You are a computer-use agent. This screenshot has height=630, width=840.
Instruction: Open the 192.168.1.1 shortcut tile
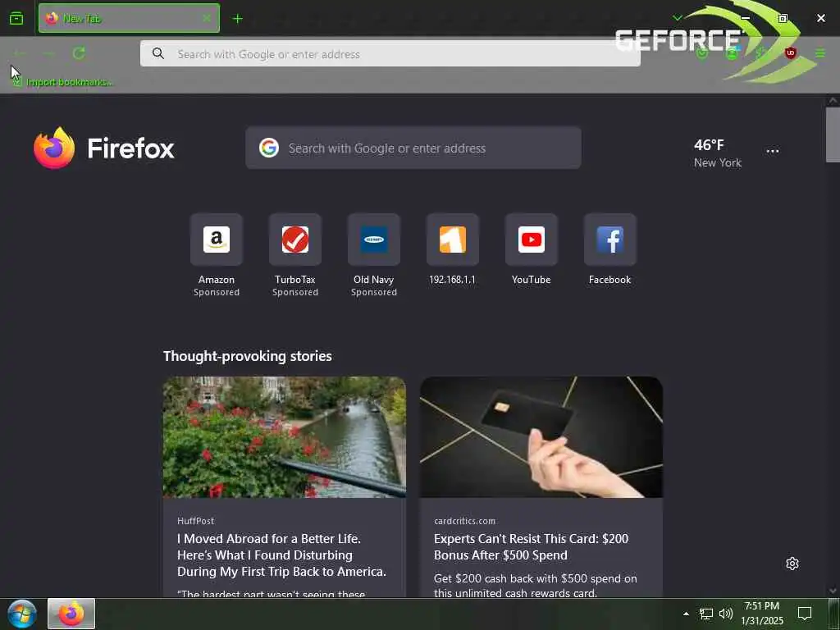tap(453, 249)
